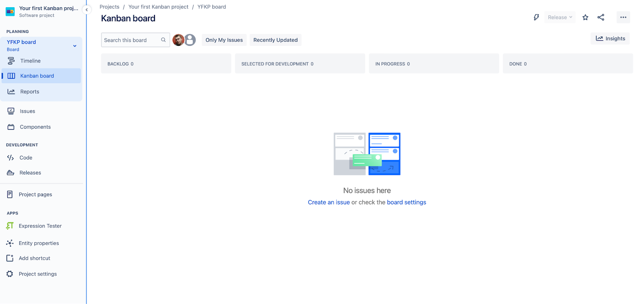Expand the YFKP board switcher chevron
Viewport: 644px width, 304px height.
point(75,46)
